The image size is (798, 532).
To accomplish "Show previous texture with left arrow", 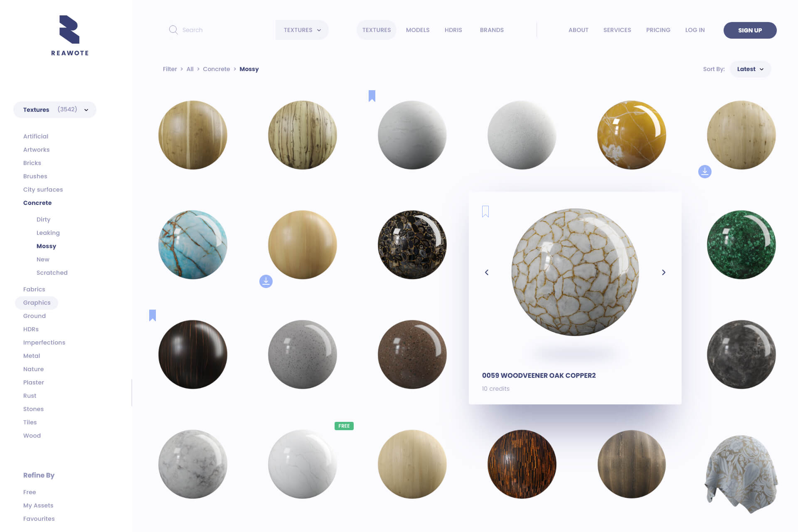I will [487, 272].
